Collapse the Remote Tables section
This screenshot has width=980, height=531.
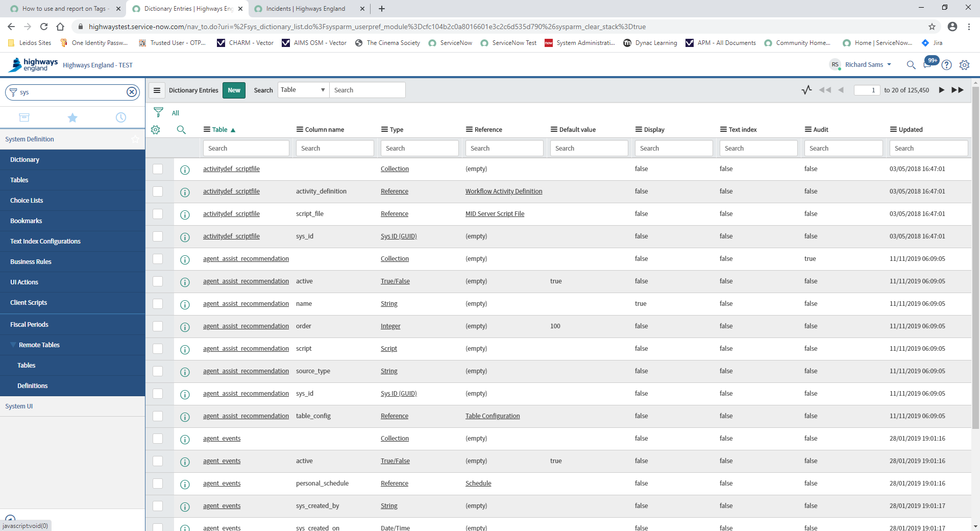click(14, 345)
